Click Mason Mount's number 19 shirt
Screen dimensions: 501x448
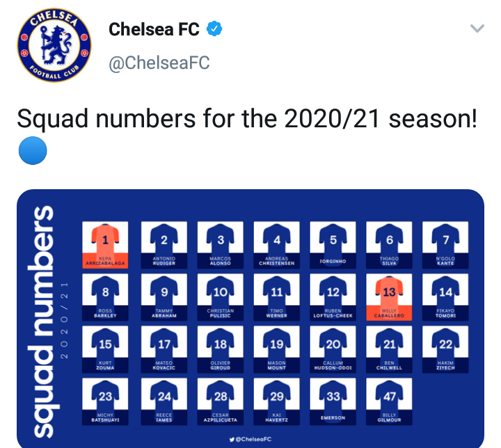(277, 345)
